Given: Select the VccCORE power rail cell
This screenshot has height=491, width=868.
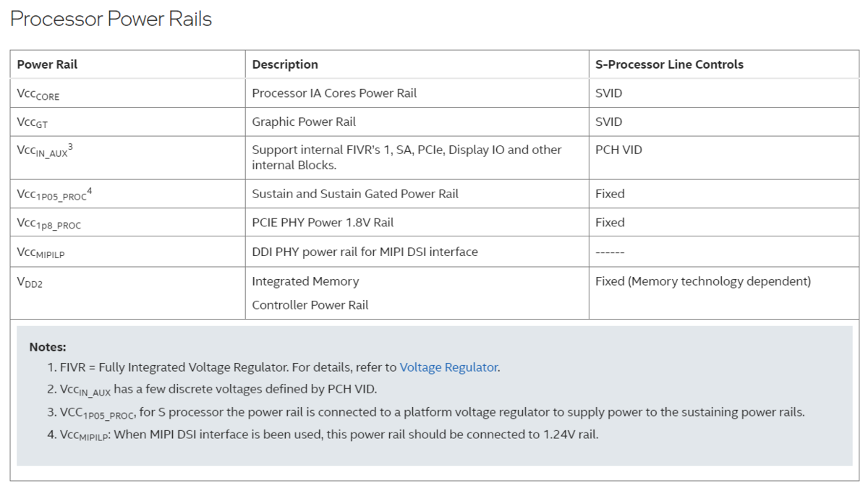Looking at the screenshot, I should point(38,94).
